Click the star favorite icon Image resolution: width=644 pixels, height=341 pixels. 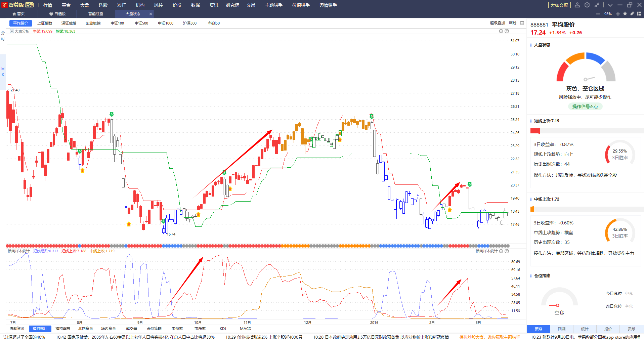pyautogui.click(x=625, y=14)
